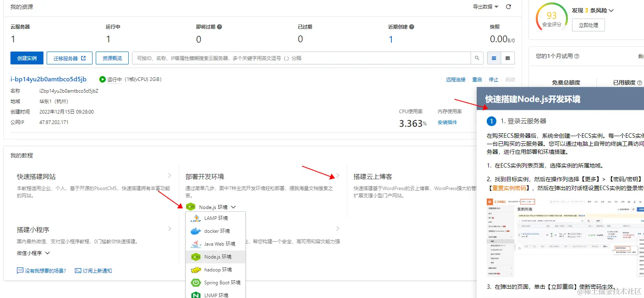Screen dimensions: 644x298
Task: Click the CPU usage value 3.363%
Action: click(x=413, y=123)
